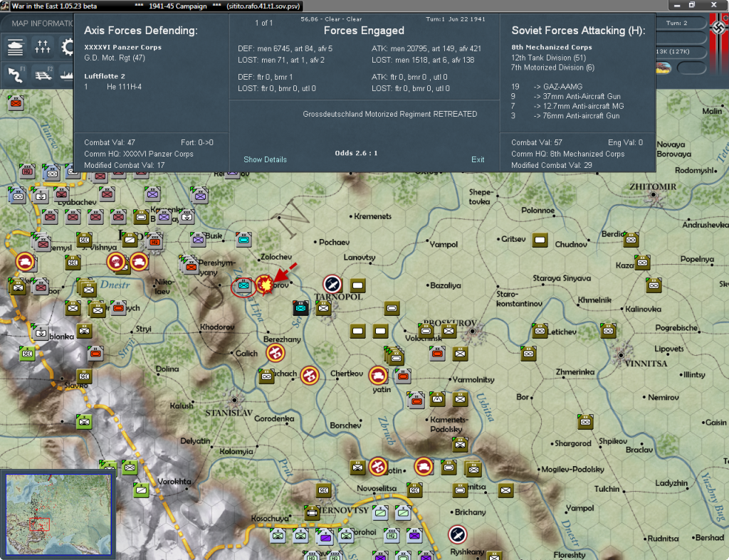Click the tank battle picture icon
This screenshot has width=729, height=560.
pyautogui.click(x=663, y=68)
